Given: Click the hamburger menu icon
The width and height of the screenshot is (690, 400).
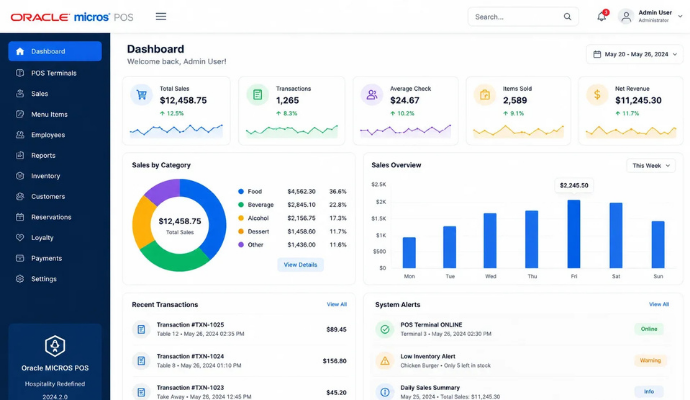Looking at the screenshot, I should [161, 17].
